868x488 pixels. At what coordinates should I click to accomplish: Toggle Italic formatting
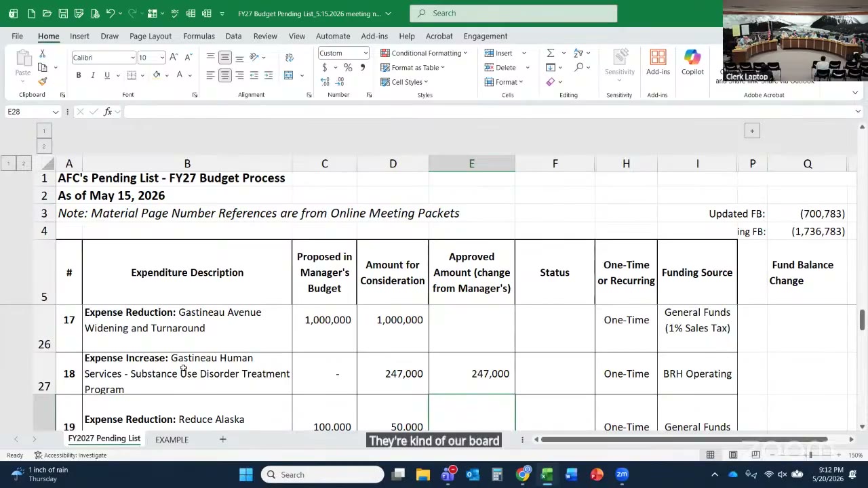coord(93,75)
